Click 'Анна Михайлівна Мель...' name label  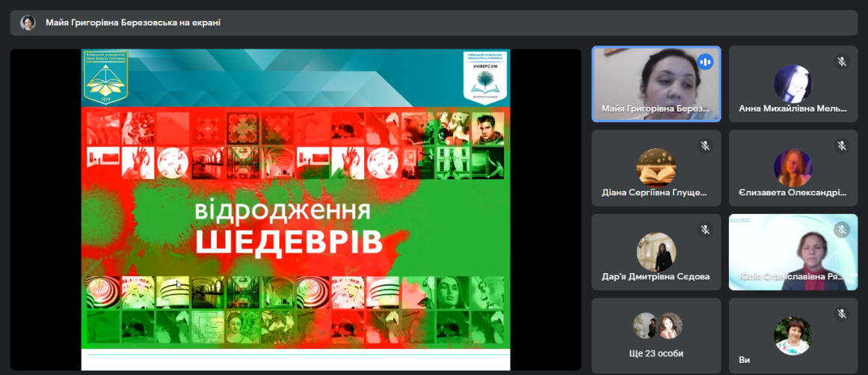793,109
